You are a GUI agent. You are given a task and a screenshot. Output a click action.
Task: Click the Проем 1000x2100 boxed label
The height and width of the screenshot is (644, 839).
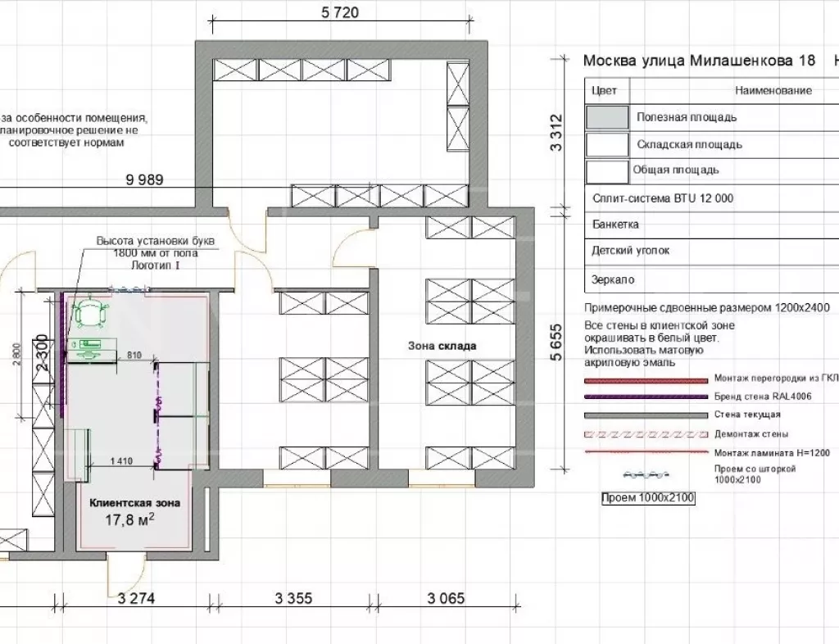(x=646, y=497)
